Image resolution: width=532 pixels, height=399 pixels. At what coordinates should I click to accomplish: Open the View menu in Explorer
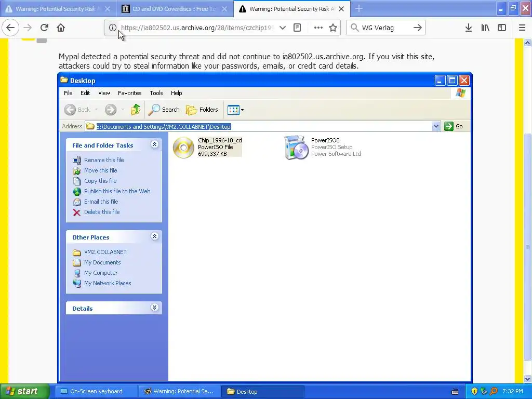[x=104, y=93]
